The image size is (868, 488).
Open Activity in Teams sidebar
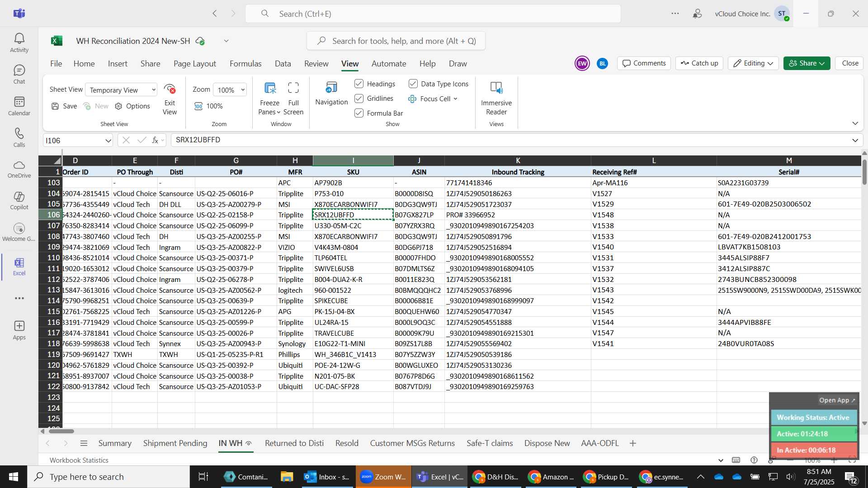[x=19, y=43]
